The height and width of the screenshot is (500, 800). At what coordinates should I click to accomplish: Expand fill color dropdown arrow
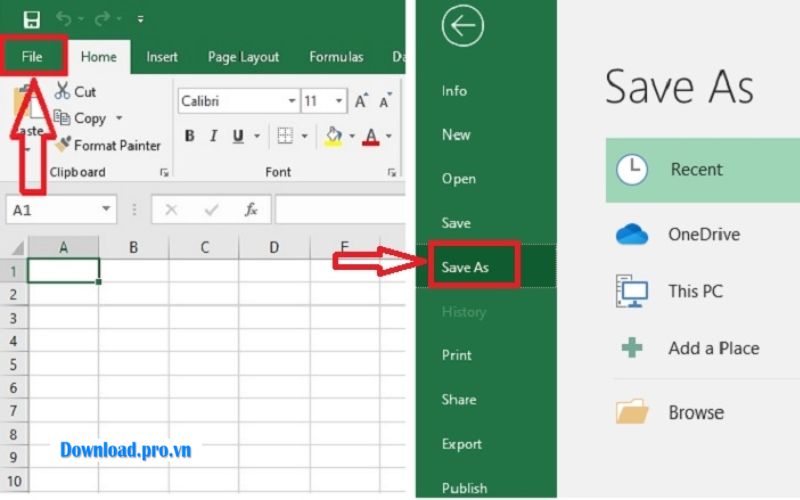(x=352, y=136)
